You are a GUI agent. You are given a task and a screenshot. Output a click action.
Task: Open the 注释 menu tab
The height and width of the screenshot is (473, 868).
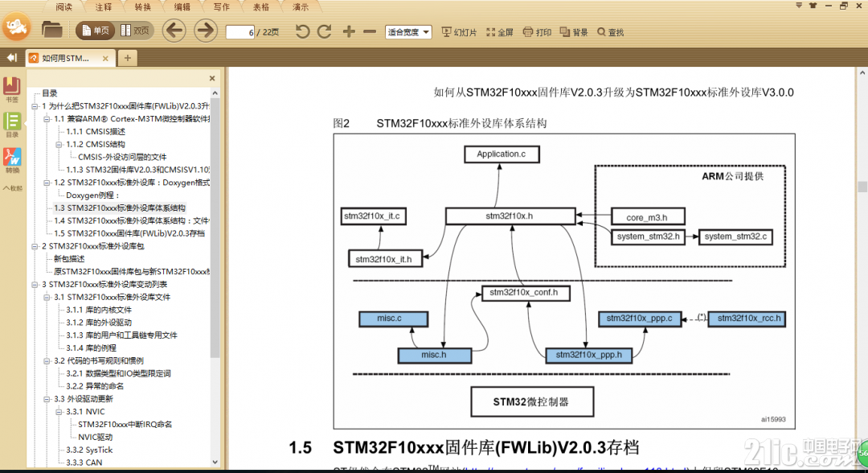coord(103,7)
